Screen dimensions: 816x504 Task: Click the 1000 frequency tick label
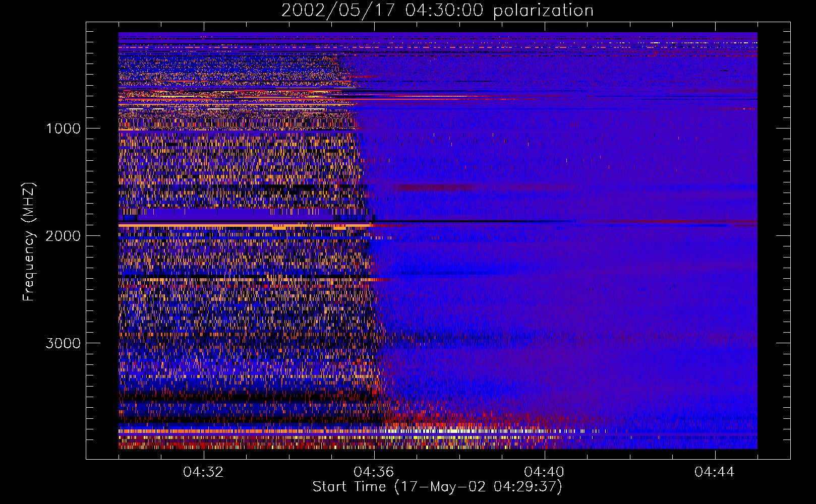click(63, 129)
